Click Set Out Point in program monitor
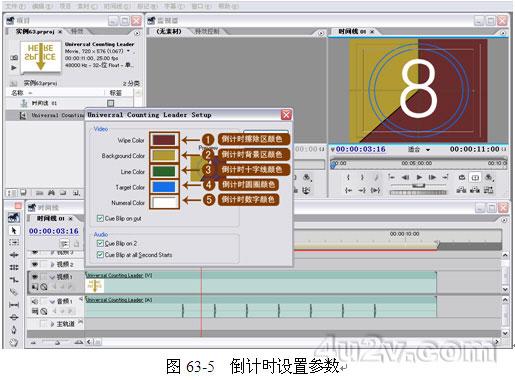 click(x=362, y=177)
